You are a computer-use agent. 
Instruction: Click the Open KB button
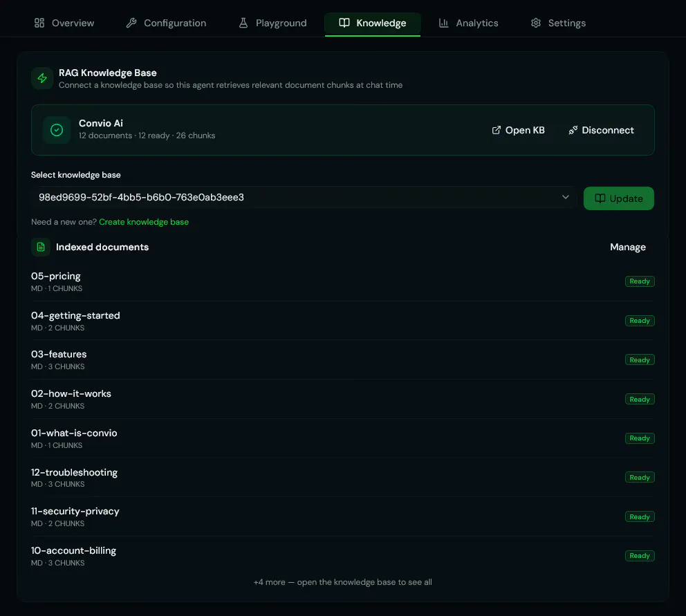pos(519,131)
